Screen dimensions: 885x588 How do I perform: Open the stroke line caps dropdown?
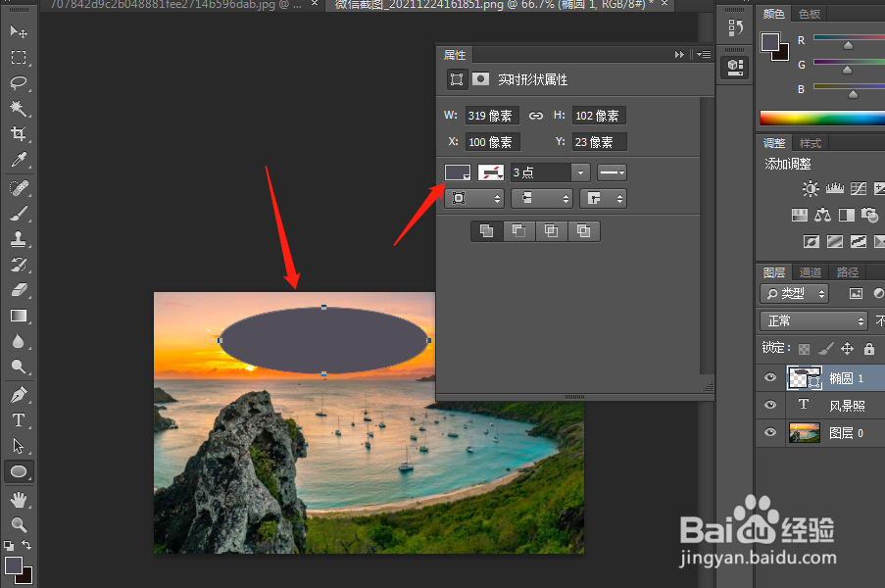(x=542, y=198)
